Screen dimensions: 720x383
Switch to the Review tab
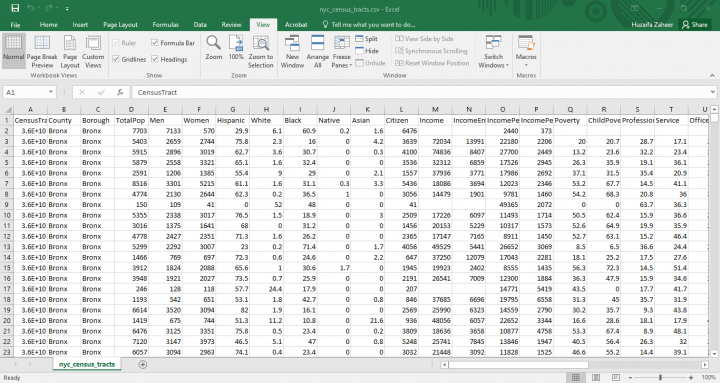point(231,25)
